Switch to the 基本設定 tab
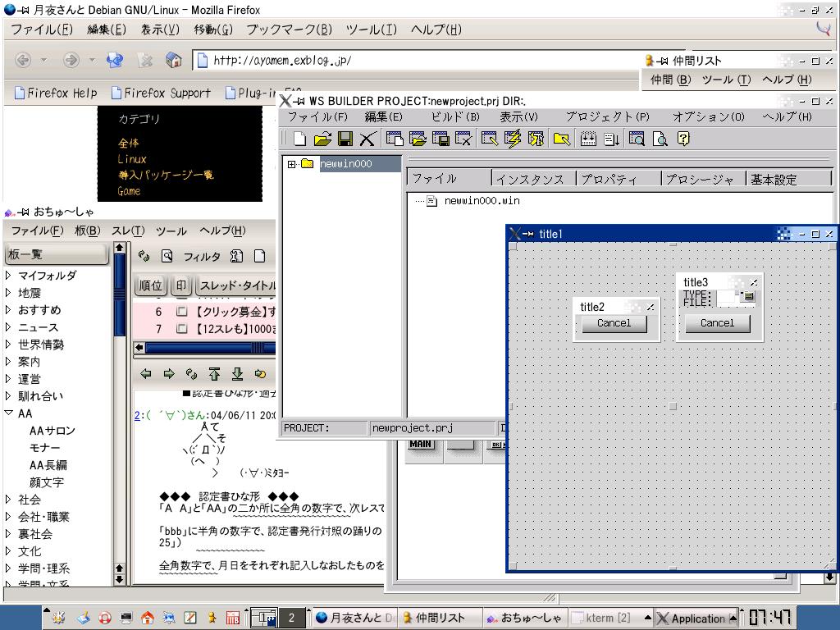 788,179
